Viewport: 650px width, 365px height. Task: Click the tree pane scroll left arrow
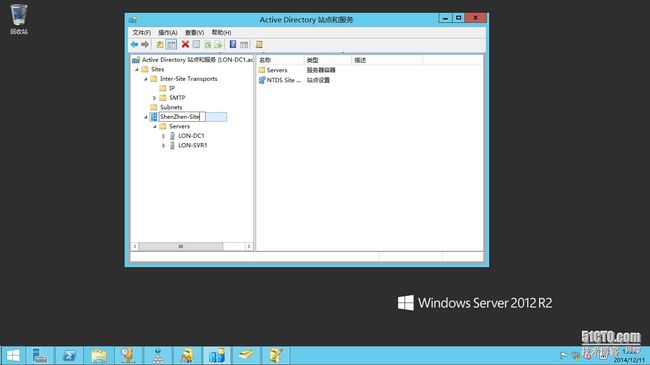pos(135,246)
